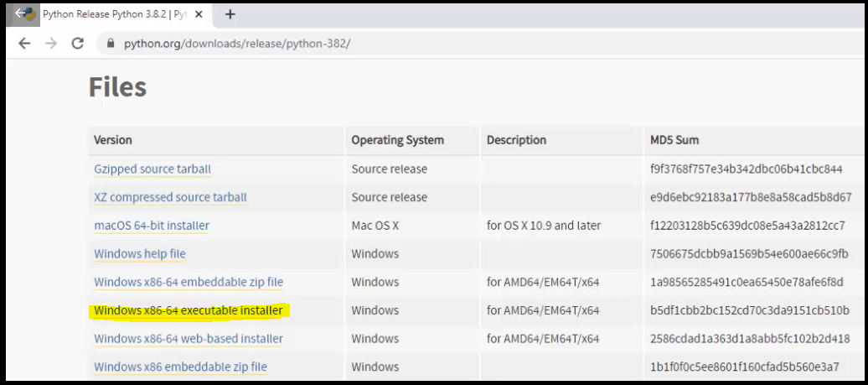
Task: Download the macOS 64-bit installer
Action: 152,226
